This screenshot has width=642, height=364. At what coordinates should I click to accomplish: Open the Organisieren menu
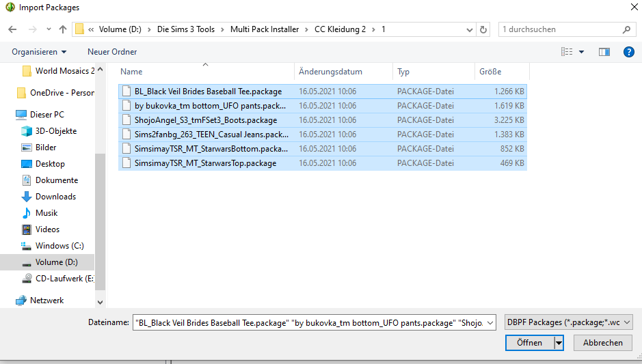pyautogui.click(x=39, y=52)
